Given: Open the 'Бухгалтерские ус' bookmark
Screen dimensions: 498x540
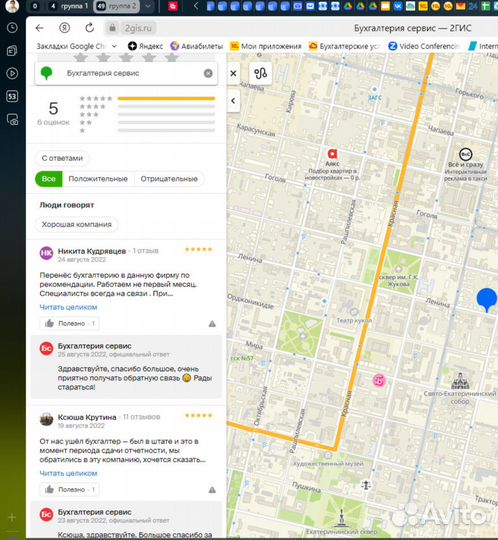Looking at the screenshot, I should coord(344,46).
